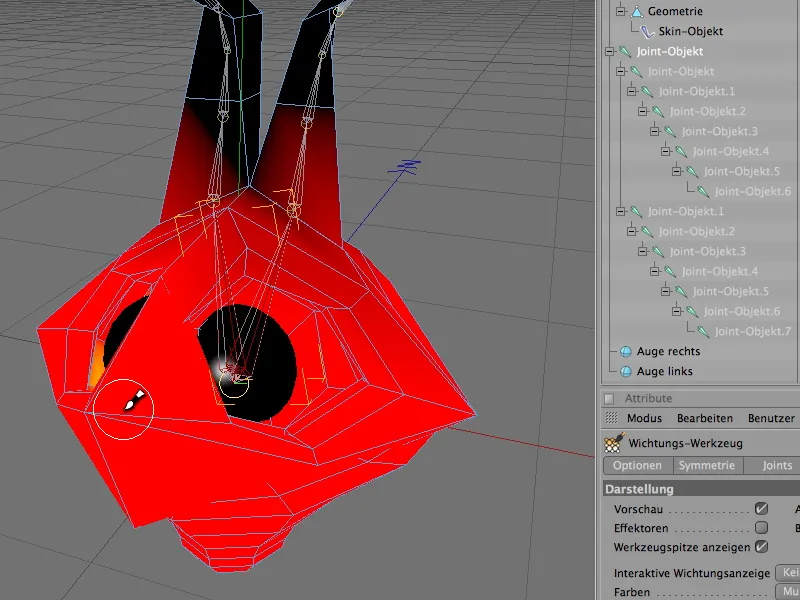Click the grip icon beside the Attribute title
The width and height of the screenshot is (800, 600).
[609, 398]
